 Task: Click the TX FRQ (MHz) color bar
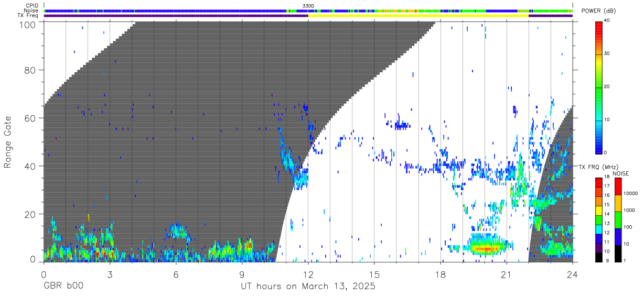598,219
